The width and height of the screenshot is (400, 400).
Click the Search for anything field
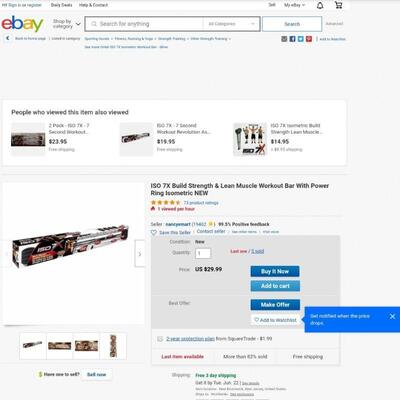click(144, 24)
